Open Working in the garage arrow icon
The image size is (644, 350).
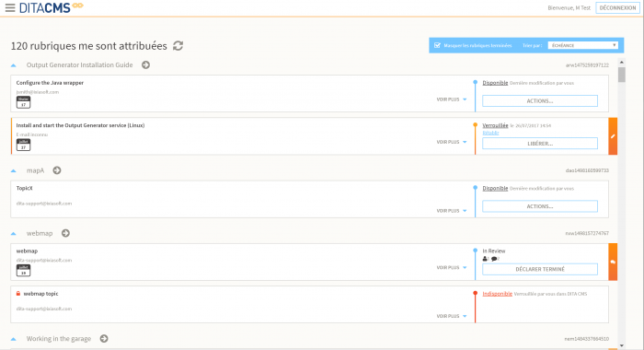[104, 338]
